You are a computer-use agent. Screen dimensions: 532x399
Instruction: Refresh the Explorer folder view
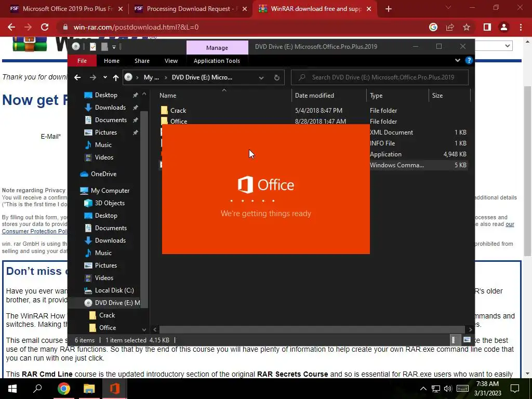(x=277, y=77)
